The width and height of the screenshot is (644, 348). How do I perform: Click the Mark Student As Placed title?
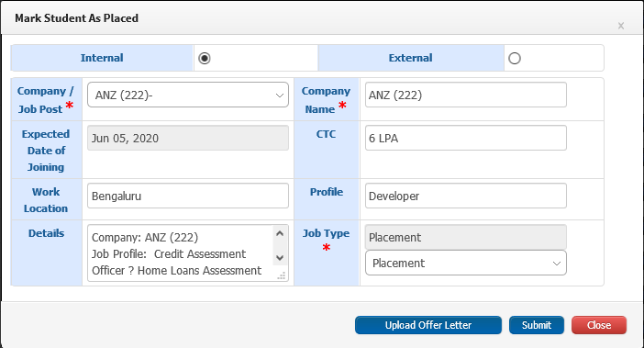click(x=76, y=18)
